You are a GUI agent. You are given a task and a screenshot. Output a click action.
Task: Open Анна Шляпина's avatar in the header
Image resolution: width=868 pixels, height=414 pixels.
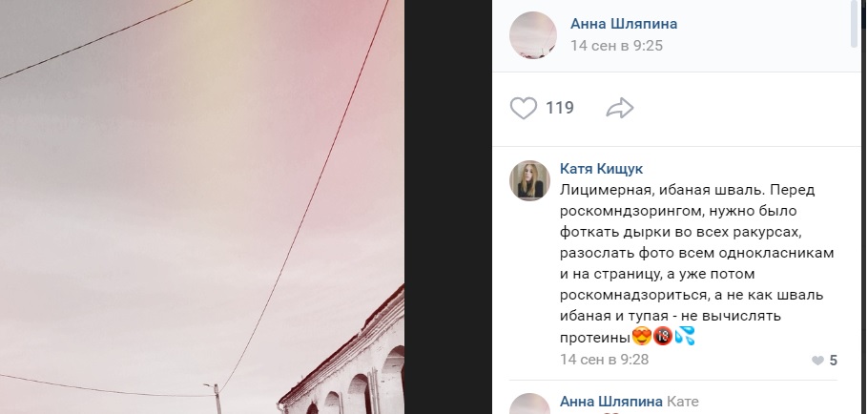[x=532, y=35]
